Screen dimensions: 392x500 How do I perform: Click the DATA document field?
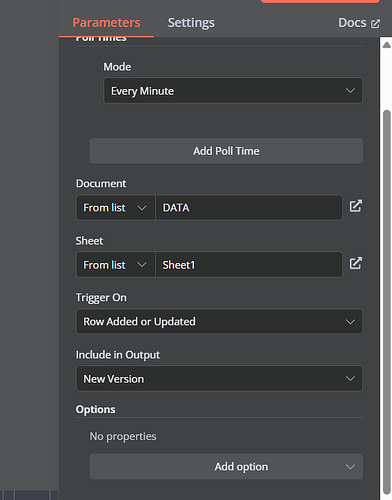249,208
